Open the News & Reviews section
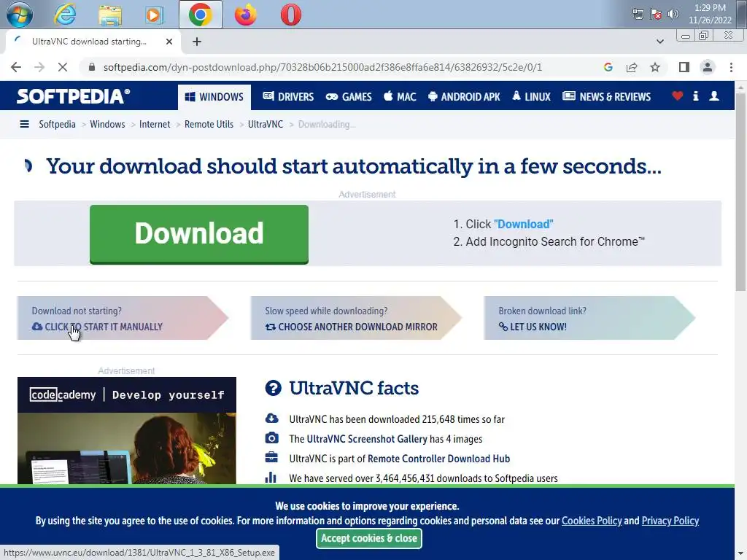This screenshot has height=560, width=747. tap(606, 97)
